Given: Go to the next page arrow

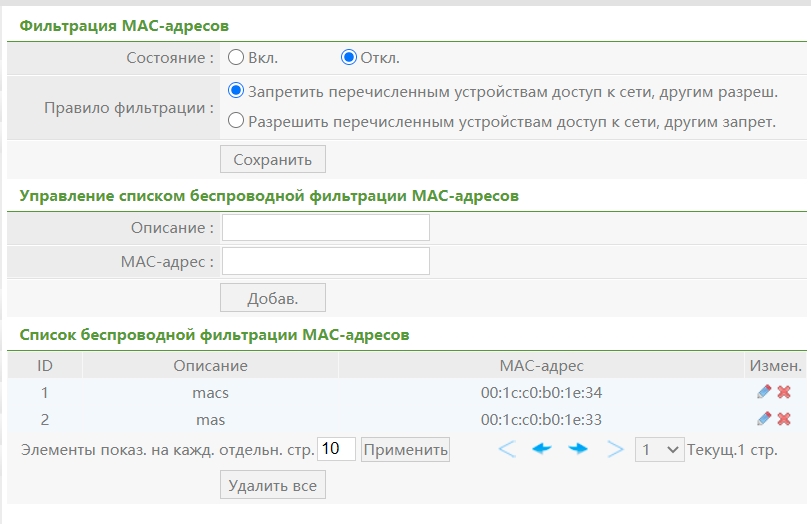Looking at the screenshot, I should [578, 449].
